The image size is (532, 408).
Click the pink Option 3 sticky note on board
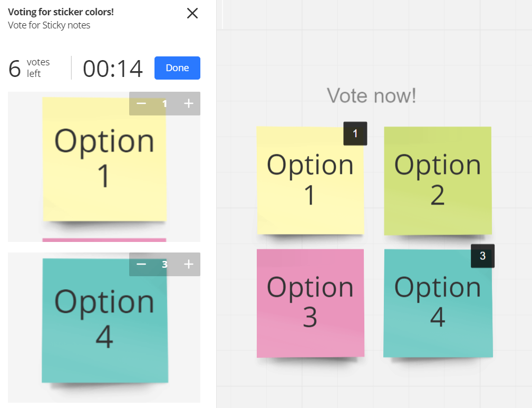(310, 303)
